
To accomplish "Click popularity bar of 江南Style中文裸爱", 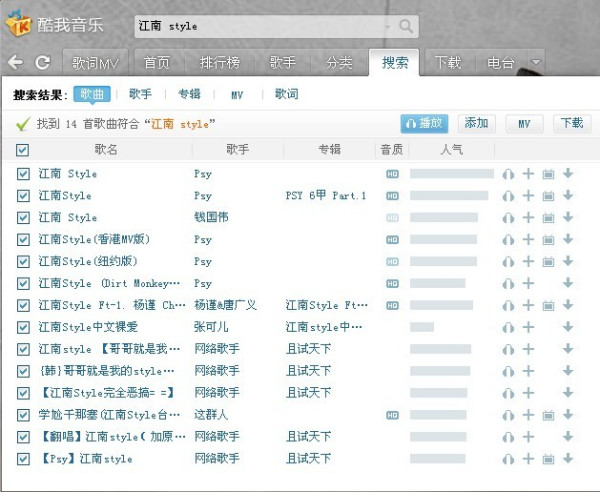I will tap(422, 327).
